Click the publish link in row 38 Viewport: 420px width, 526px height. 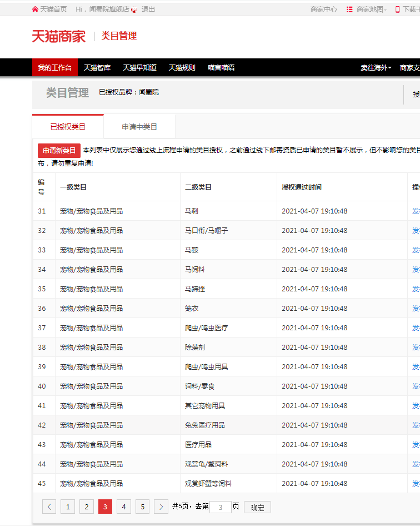pos(416,347)
